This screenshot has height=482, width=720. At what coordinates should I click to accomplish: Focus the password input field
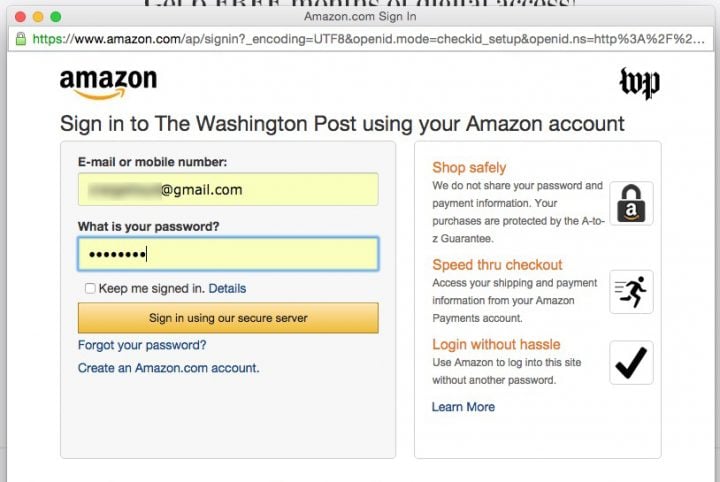pos(228,254)
